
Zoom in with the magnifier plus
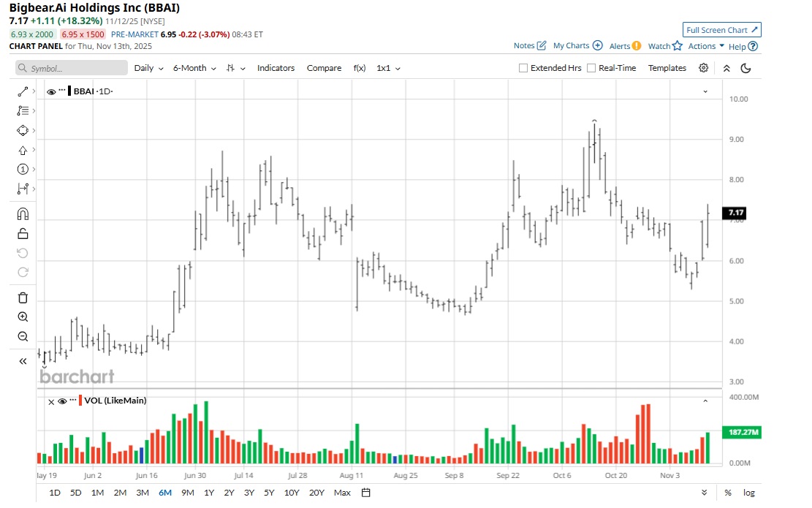click(22, 317)
